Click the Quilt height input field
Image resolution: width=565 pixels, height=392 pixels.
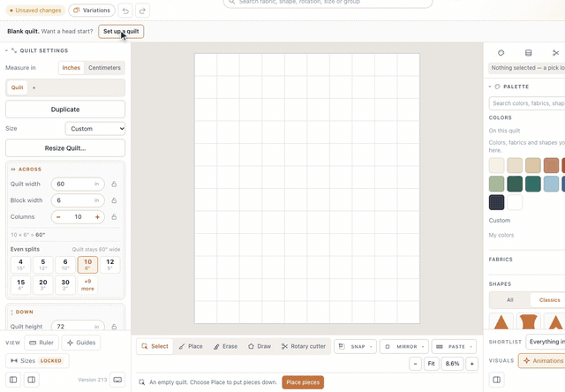click(78, 326)
